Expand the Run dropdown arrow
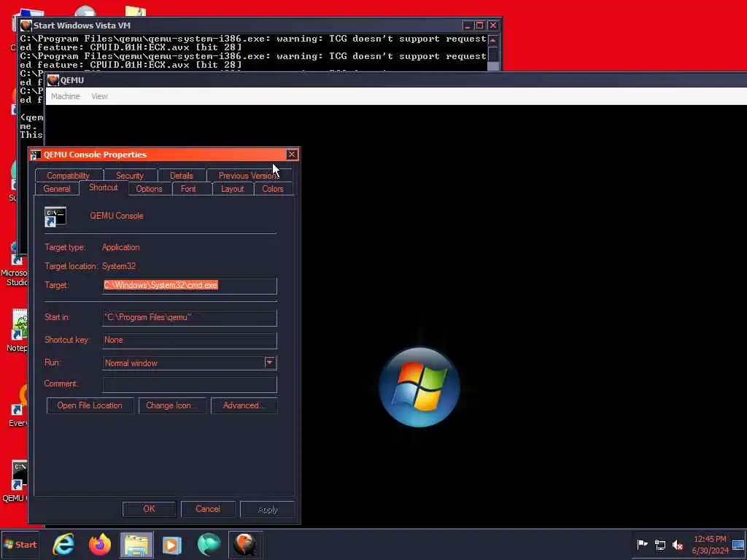 coord(270,363)
